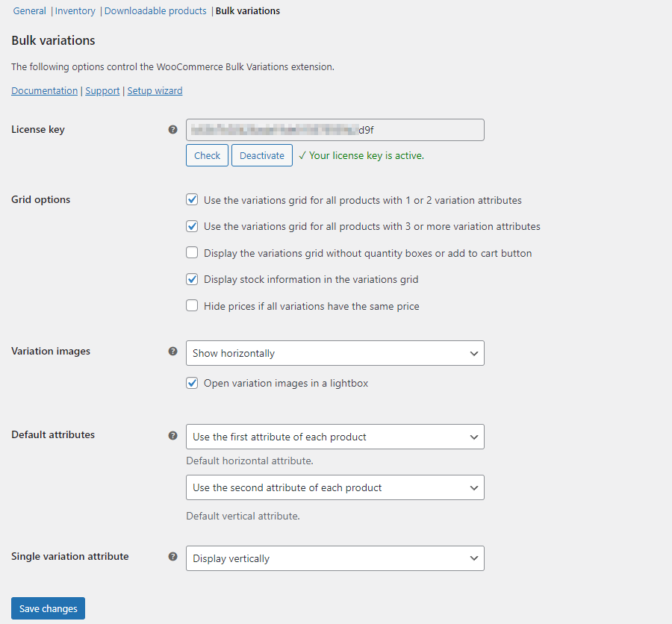
Task: Click the Single variation attribute help icon
Action: (172, 556)
